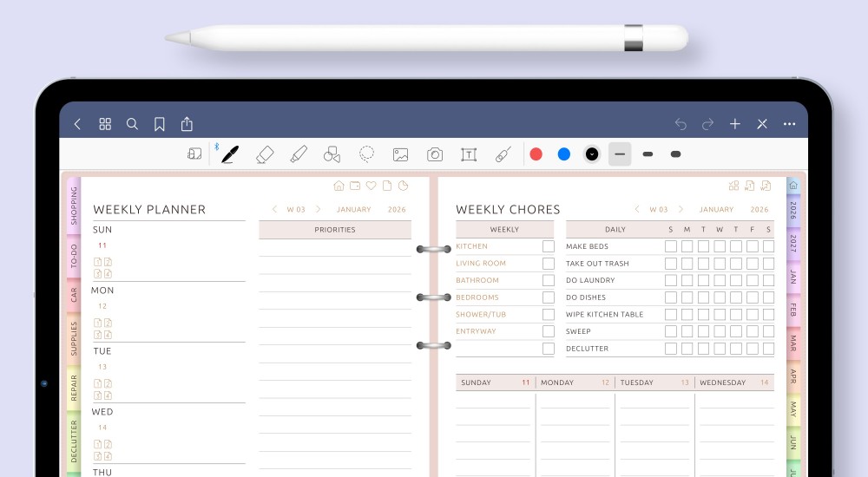Select the medium stroke width
The height and width of the screenshot is (477, 868).
(x=648, y=154)
